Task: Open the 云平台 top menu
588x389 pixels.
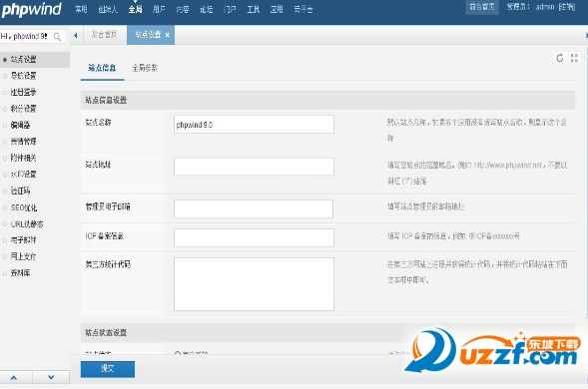Action: coord(303,9)
